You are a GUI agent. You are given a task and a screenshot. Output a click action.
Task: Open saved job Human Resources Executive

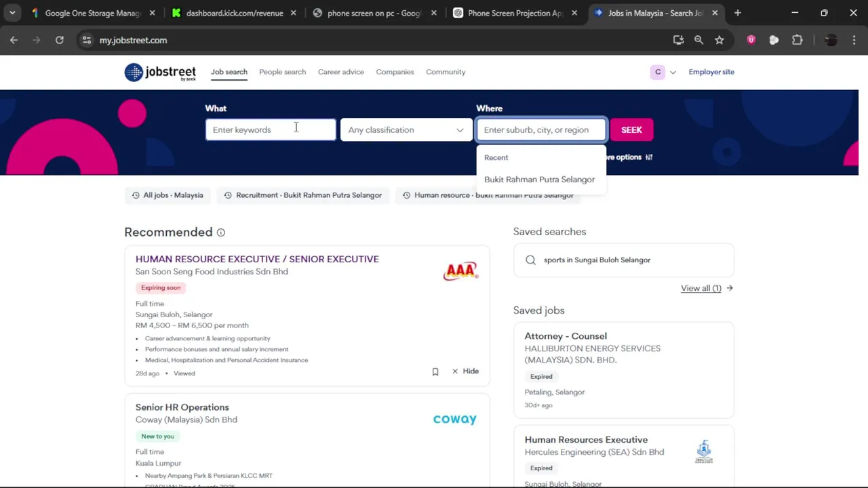click(586, 440)
